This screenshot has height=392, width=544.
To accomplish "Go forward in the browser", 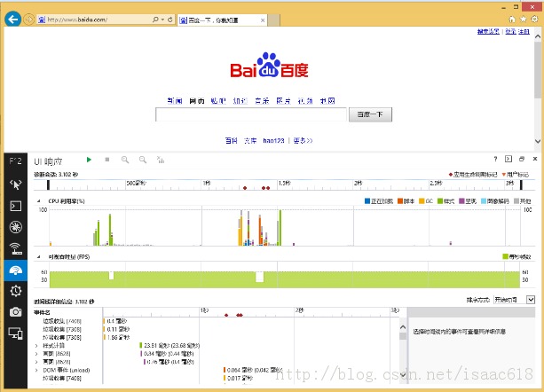I will [28, 19].
